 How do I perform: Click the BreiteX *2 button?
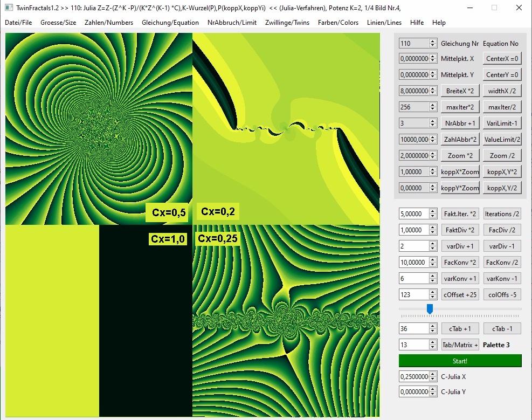point(460,91)
